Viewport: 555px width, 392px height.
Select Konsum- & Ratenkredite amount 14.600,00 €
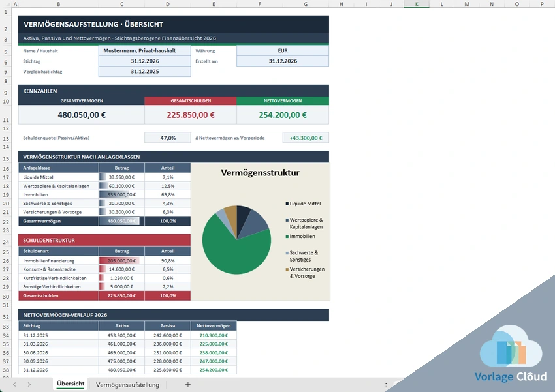point(121,269)
